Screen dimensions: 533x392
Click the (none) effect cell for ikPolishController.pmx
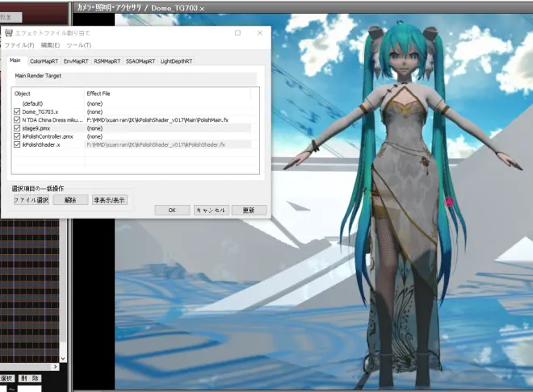[94, 136]
